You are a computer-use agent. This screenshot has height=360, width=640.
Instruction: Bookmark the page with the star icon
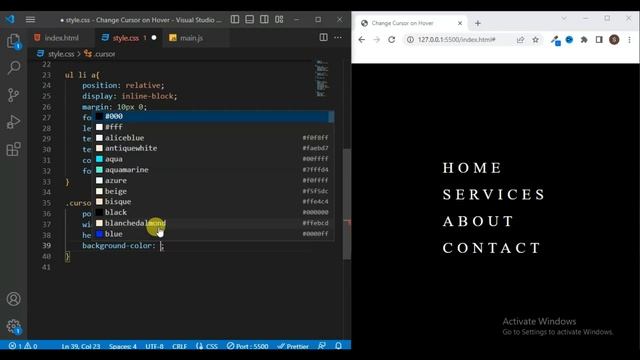click(x=536, y=40)
